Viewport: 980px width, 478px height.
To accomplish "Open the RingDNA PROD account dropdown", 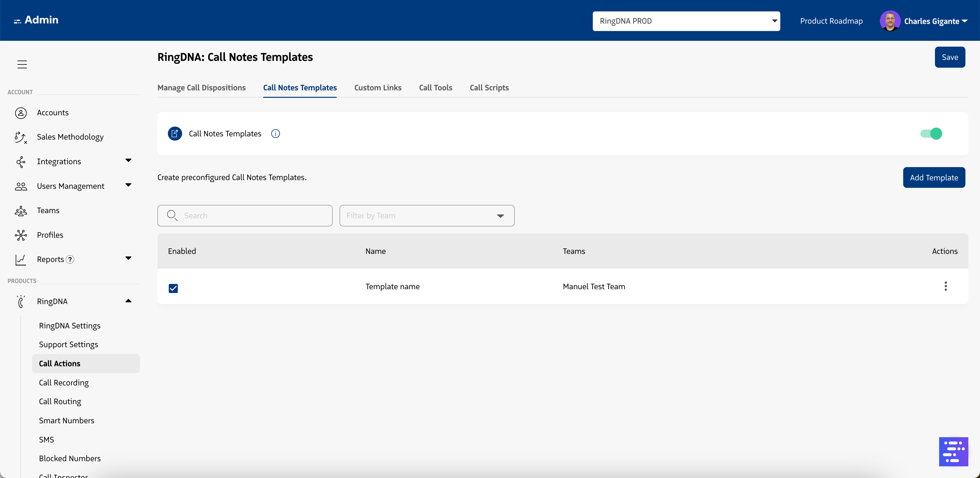I will click(686, 21).
